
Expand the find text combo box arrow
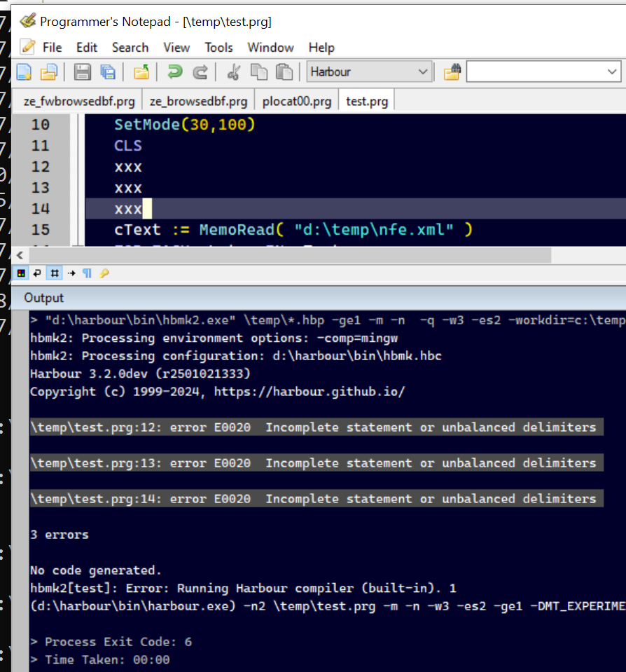pyautogui.click(x=612, y=71)
